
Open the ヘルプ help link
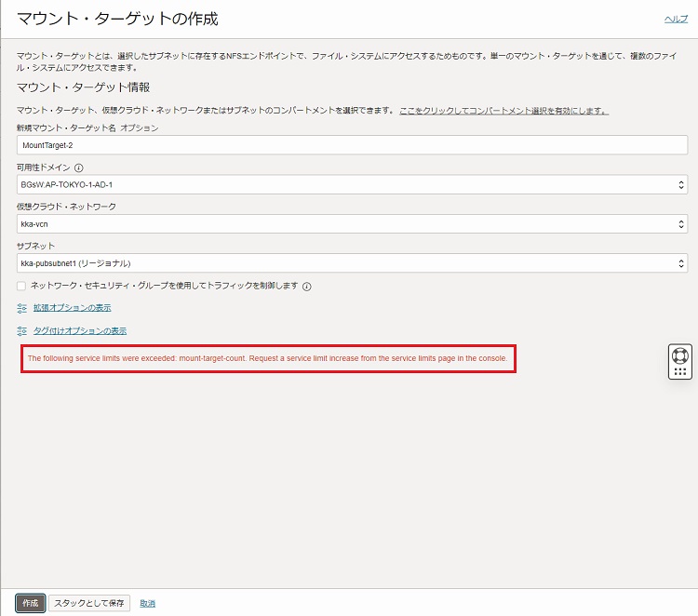[x=676, y=19]
